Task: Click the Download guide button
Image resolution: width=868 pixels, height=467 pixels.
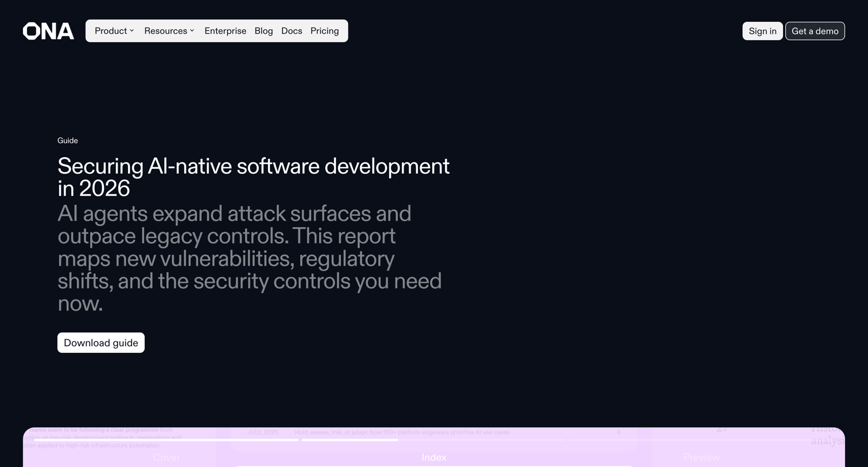Action: pos(101,343)
